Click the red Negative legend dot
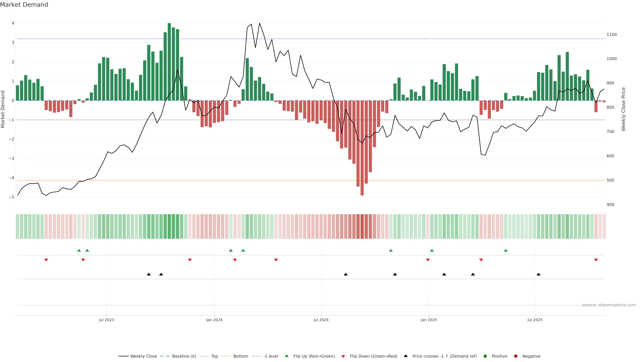 pyautogui.click(x=516, y=356)
